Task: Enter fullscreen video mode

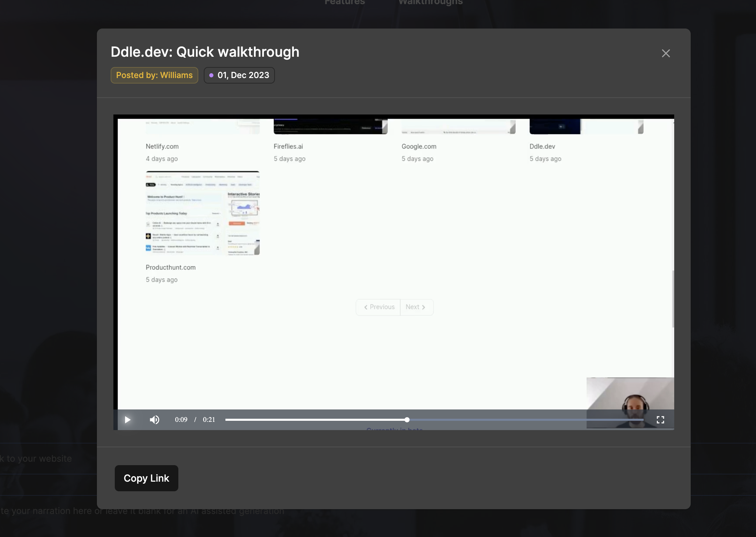Action: [x=660, y=420]
